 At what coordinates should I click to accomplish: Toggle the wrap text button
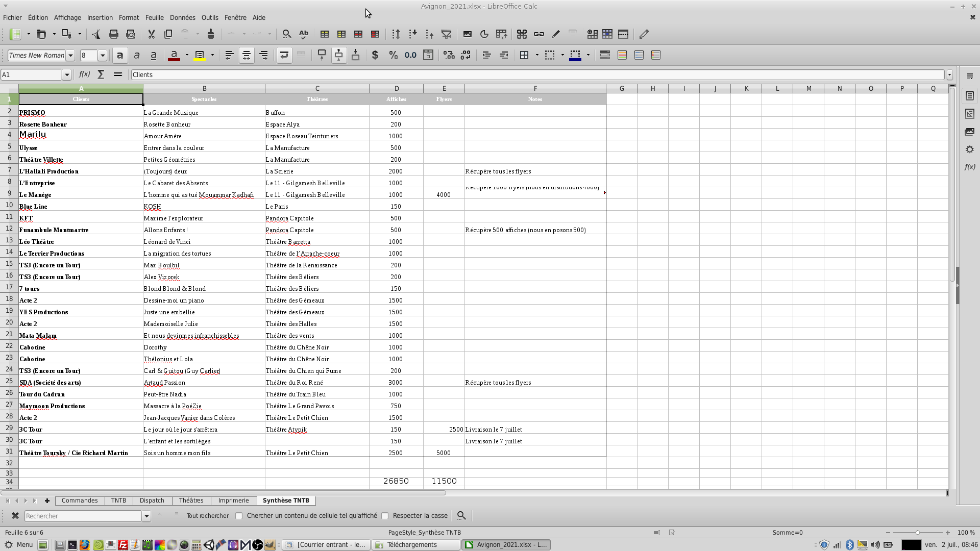pyautogui.click(x=284, y=55)
